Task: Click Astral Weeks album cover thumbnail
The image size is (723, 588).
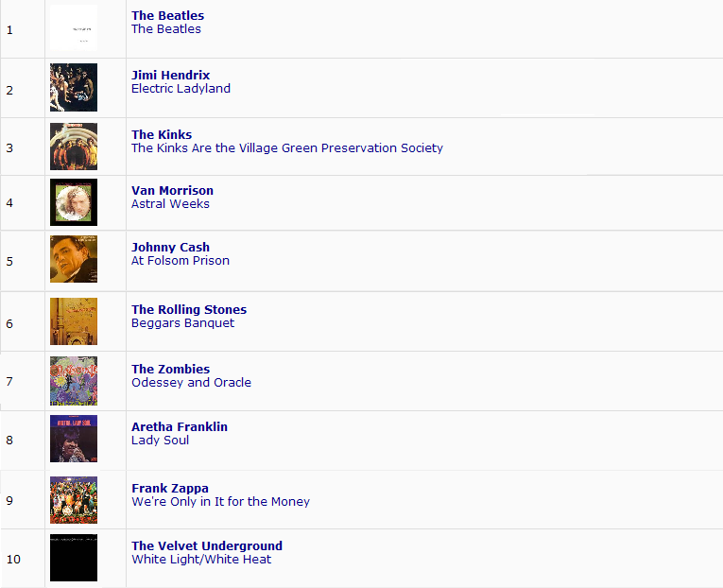Action: [x=74, y=202]
